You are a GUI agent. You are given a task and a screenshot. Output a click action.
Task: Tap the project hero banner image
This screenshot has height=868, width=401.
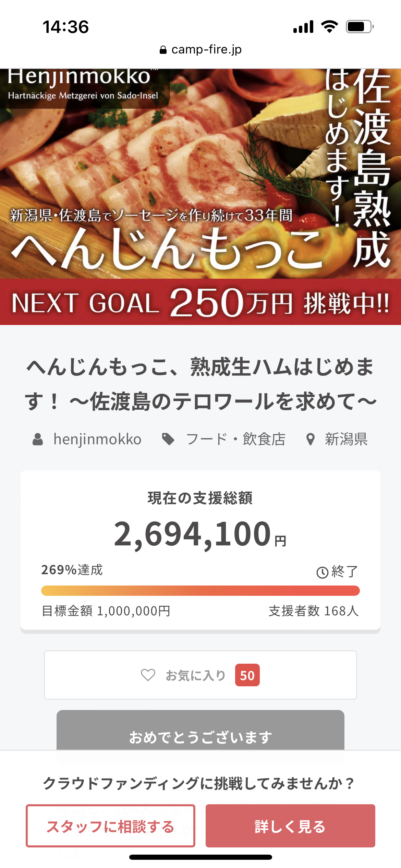click(200, 171)
